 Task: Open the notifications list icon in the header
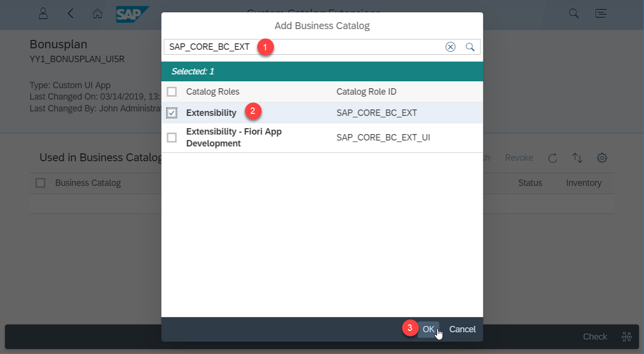(601, 13)
